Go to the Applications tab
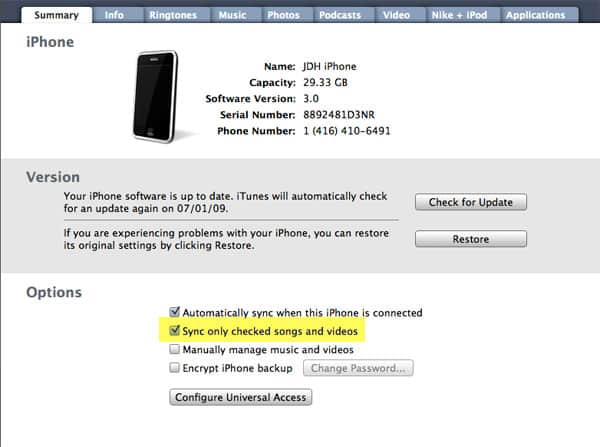The height and width of the screenshot is (447, 600). pyautogui.click(x=536, y=15)
